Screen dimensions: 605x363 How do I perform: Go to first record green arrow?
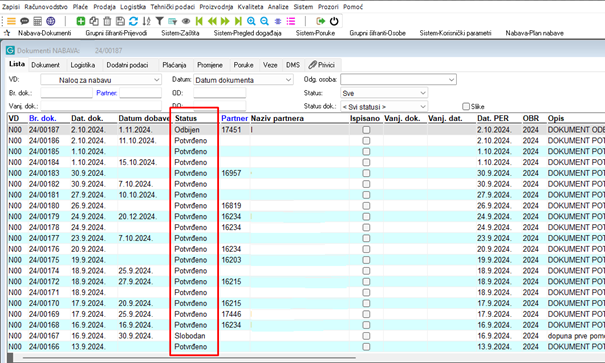coord(199,21)
